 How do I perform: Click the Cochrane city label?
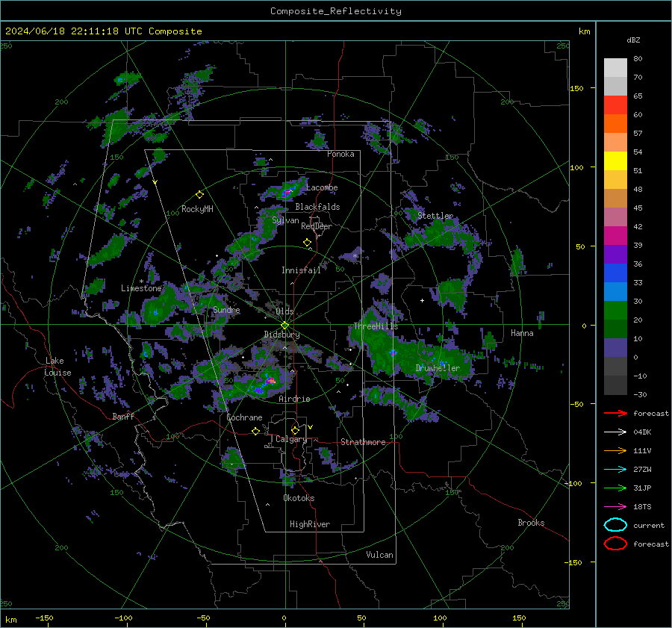[x=244, y=417]
